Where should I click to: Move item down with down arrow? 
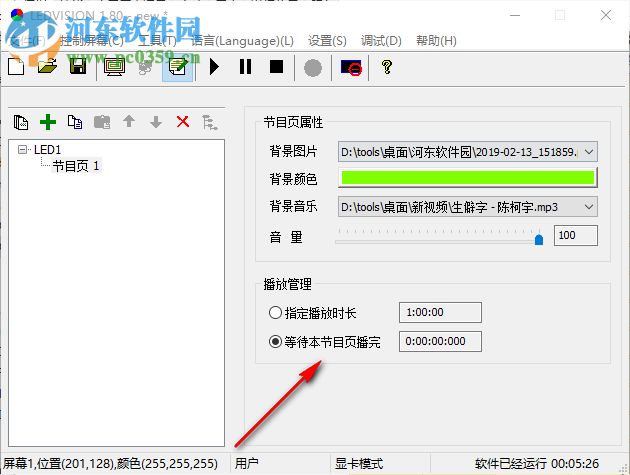[x=156, y=122]
